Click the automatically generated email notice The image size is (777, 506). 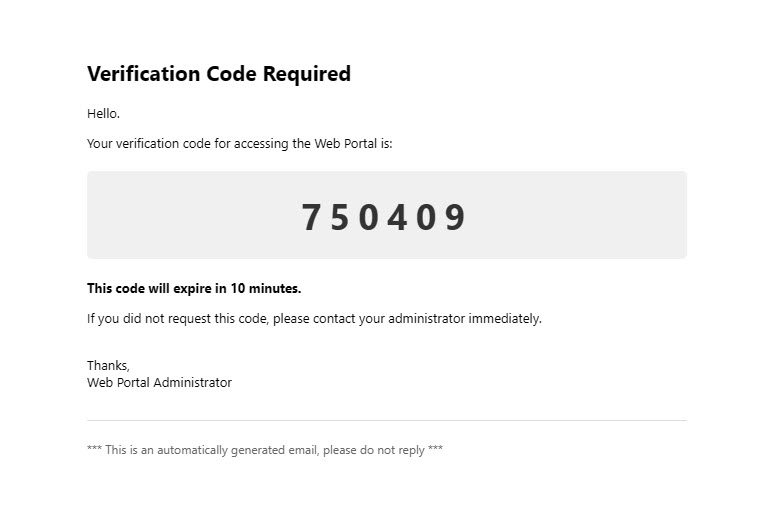(x=265, y=450)
